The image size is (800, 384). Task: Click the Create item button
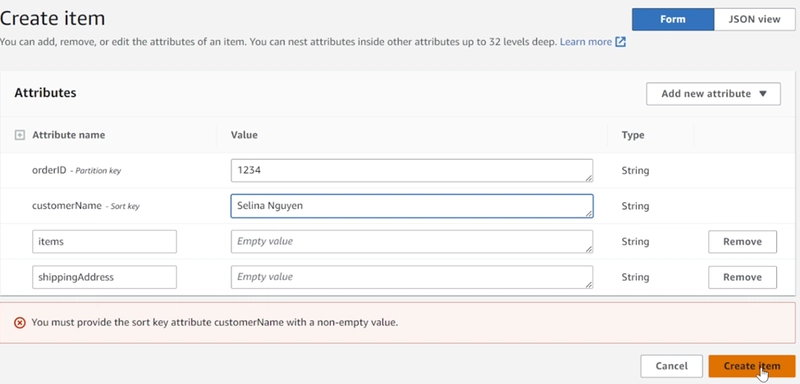752,366
